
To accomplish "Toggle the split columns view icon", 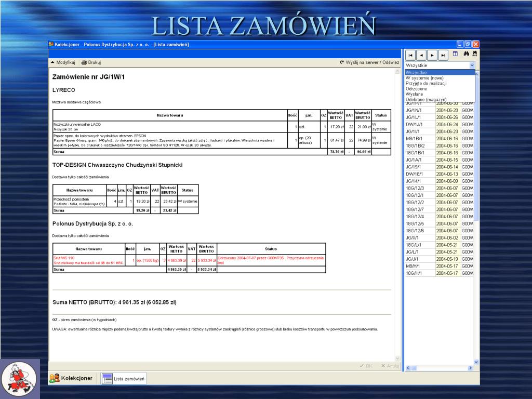I will pyautogui.click(x=455, y=54).
